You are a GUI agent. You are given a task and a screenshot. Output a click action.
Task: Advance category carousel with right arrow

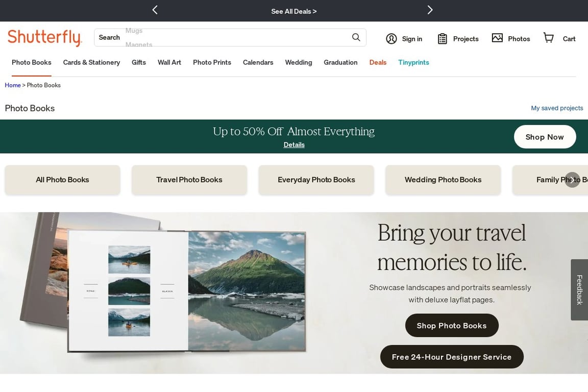click(572, 180)
